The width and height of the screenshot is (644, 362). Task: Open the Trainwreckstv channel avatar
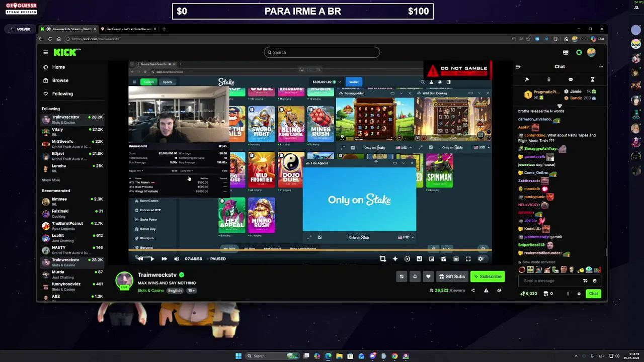coord(124,281)
